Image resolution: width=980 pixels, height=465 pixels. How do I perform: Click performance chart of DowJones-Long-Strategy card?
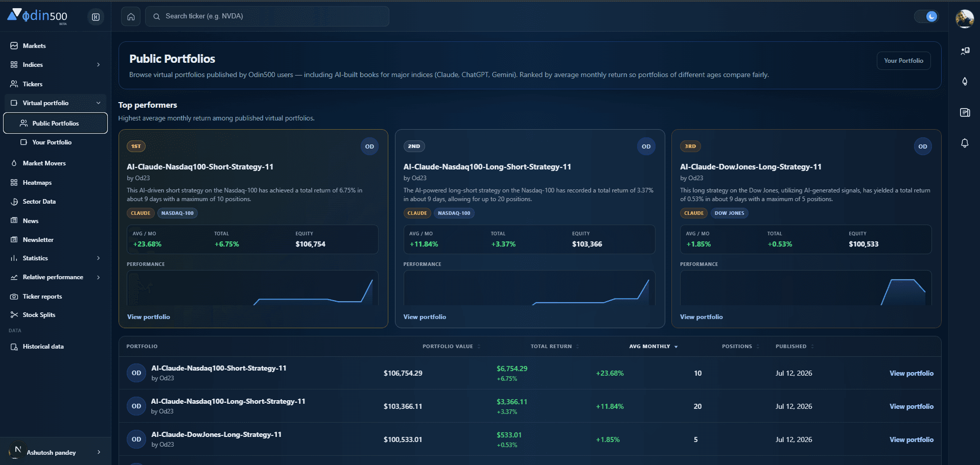[805, 288]
